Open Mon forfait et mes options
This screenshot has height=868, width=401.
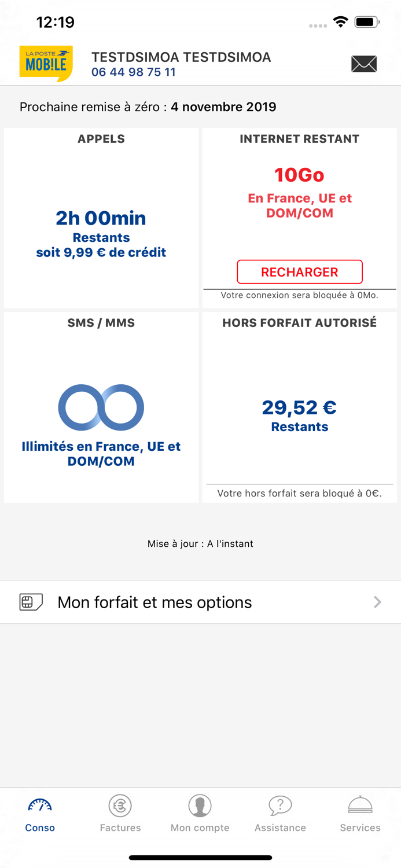[x=154, y=602]
